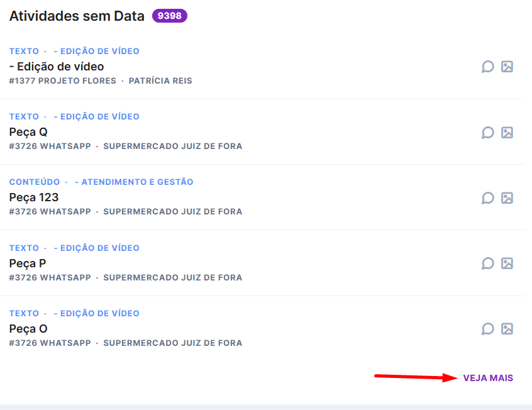The image size is (532, 410).
Task: Open the Peça P activity
Action: (28, 263)
